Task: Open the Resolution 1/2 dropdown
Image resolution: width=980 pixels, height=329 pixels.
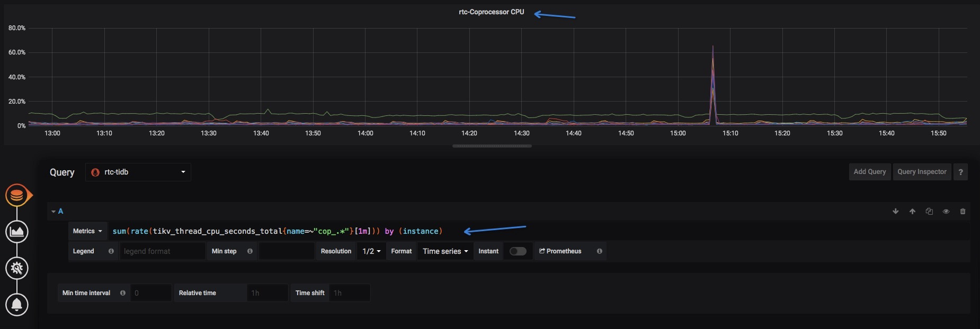Action: (371, 251)
